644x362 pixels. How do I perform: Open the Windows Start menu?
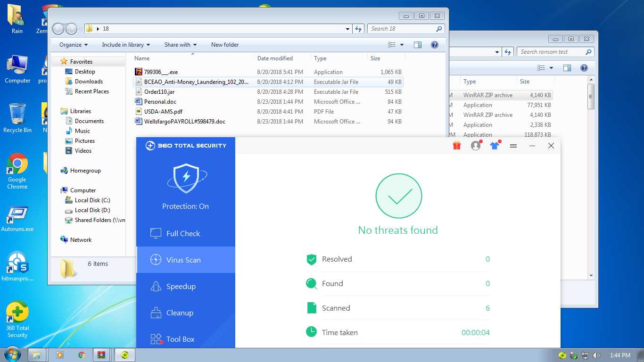pyautogui.click(x=12, y=354)
